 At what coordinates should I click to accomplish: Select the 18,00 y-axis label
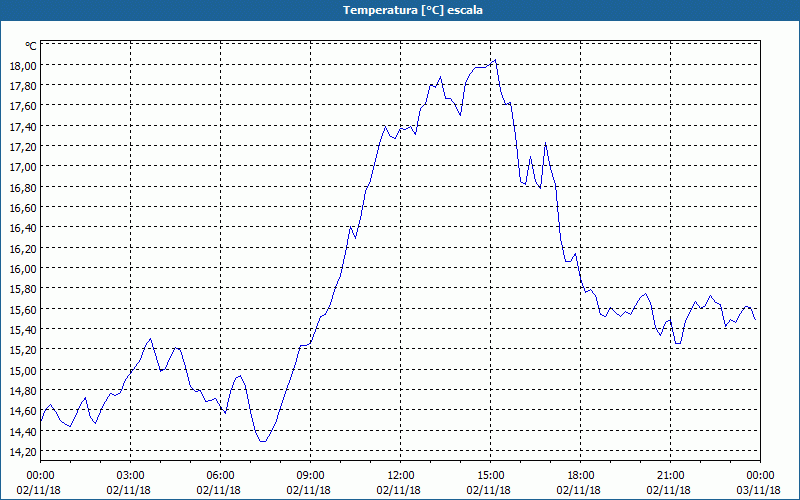(23, 65)
